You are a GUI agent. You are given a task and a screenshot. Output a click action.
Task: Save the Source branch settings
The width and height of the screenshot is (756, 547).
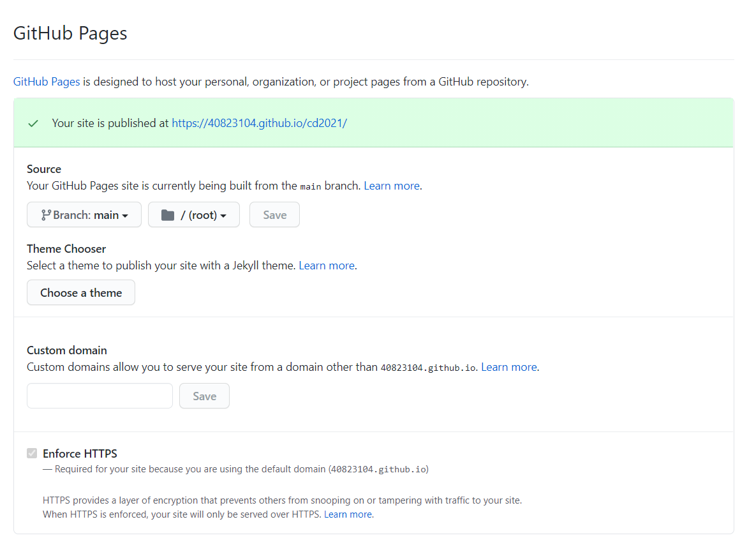pos(274,214)
